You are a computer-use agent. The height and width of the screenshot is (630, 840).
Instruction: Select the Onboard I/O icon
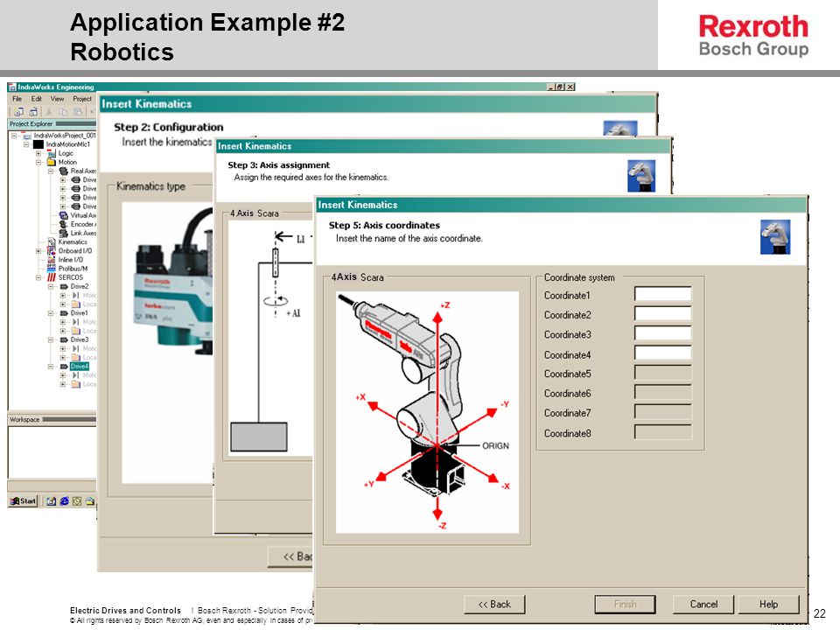(52, 251)
